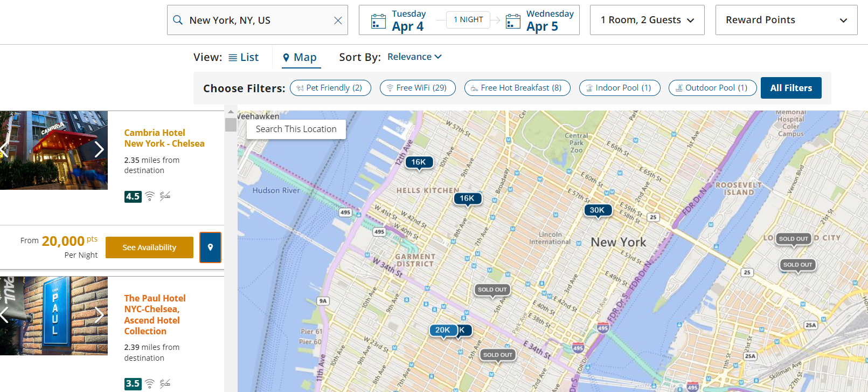Open the check-in calendar for Apr 4
Image resolution: width=868 pixels, height=392 pixels.
(x=398, y=20)
